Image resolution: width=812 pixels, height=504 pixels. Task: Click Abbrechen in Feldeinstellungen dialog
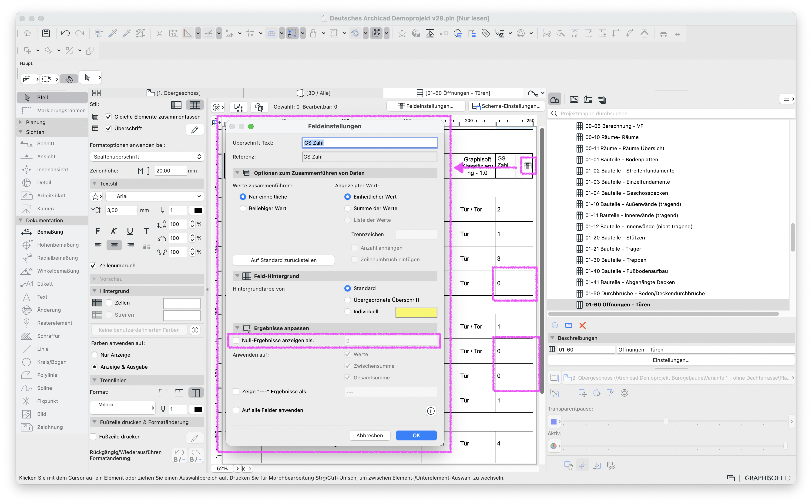(x=370, y=435)
